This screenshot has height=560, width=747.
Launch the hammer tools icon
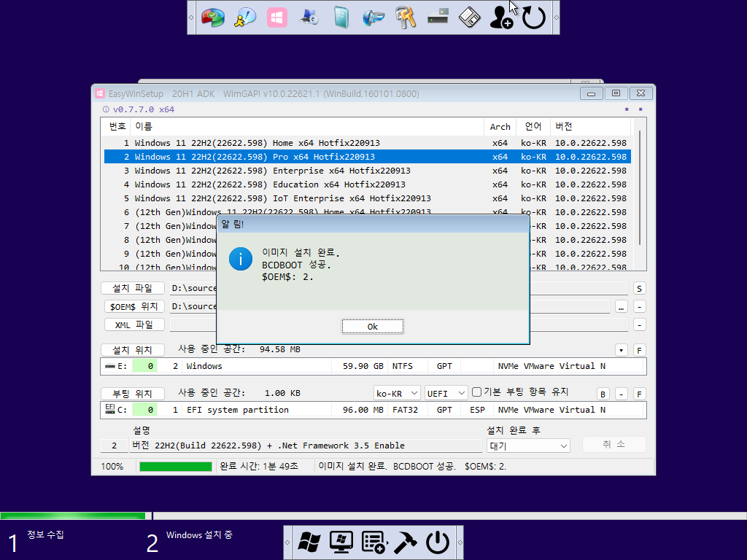click(406, 542)
